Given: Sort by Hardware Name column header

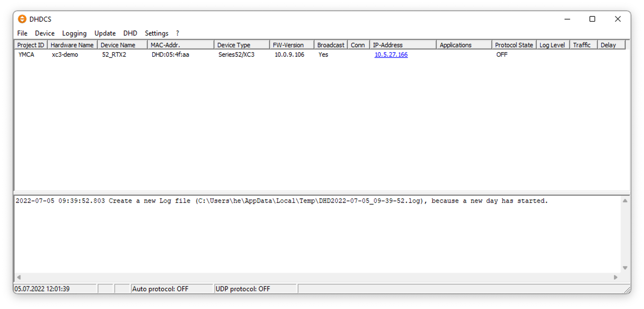Looking at the screenshot, I should point(72,45).
